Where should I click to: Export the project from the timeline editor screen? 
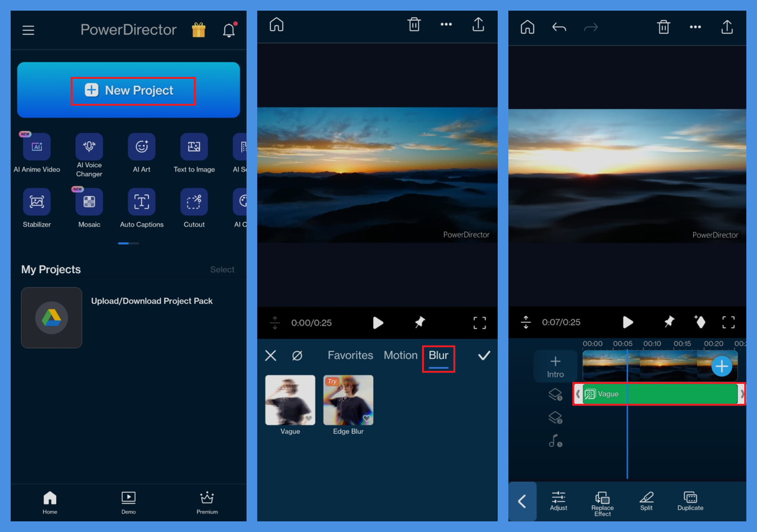click(x=727, y=27)
